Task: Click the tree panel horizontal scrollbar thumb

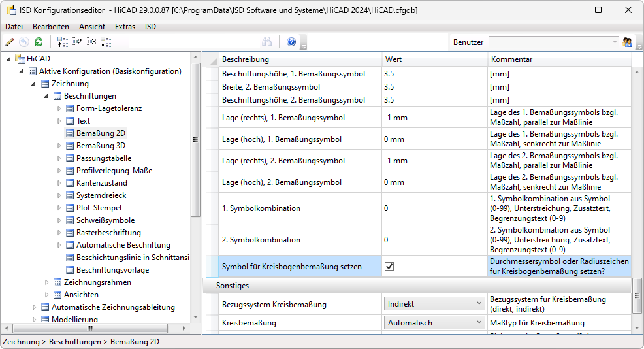Action: (90, 328)
